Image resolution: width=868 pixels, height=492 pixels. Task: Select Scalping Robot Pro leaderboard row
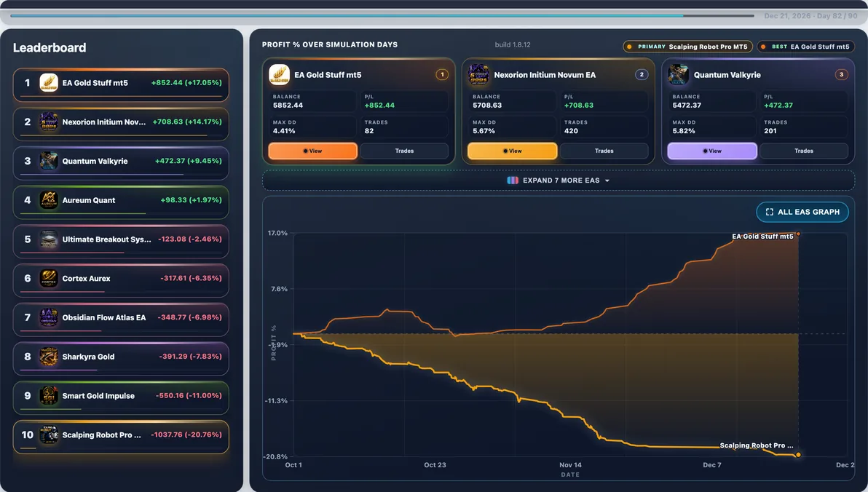pyautogui.click(x=121, y=437)
